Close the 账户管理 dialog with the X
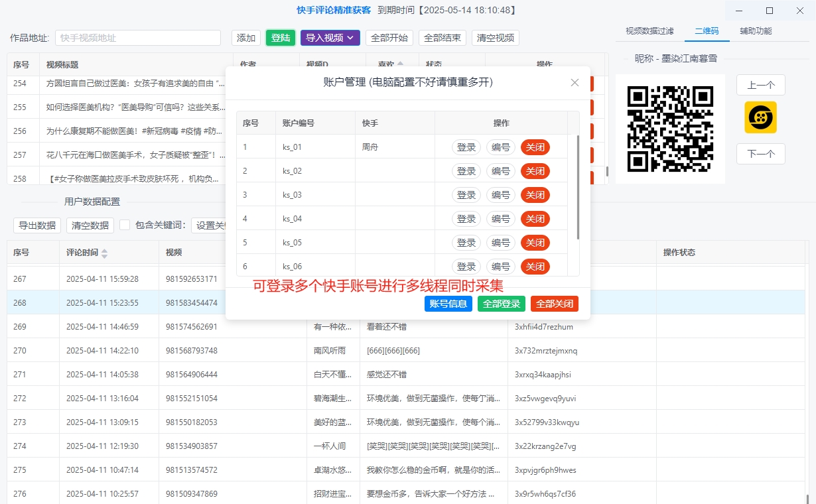 [575, 82]
